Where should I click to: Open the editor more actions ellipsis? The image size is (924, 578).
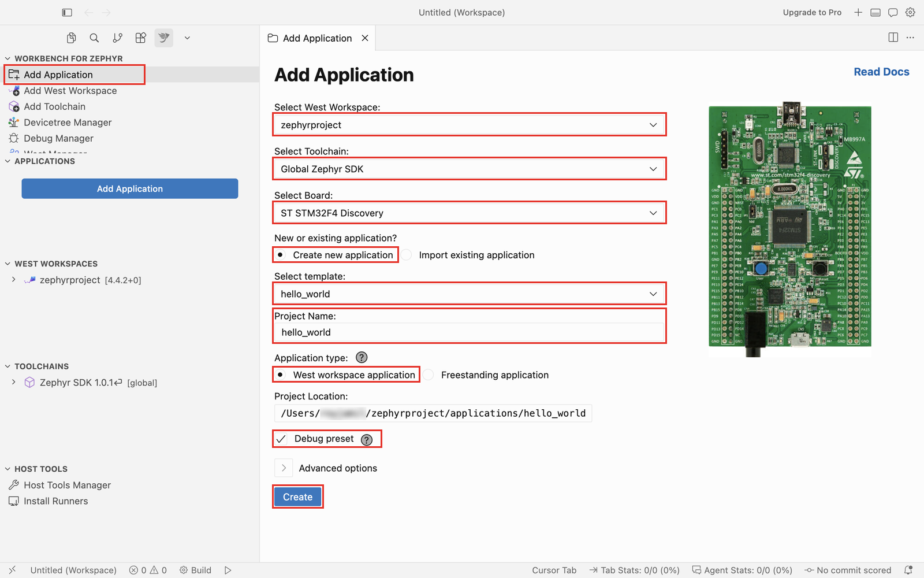tap(910, 38)
